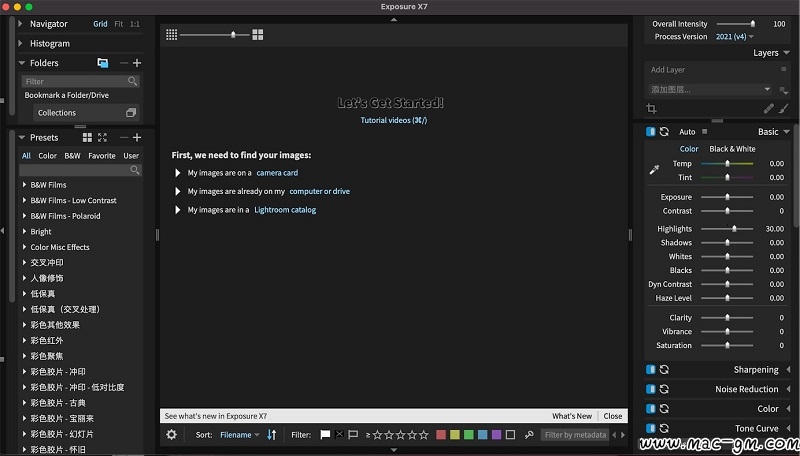Screen dimensions: 800x456
Task: Reset the Color panel settings
Action: [x=664, y=409]
